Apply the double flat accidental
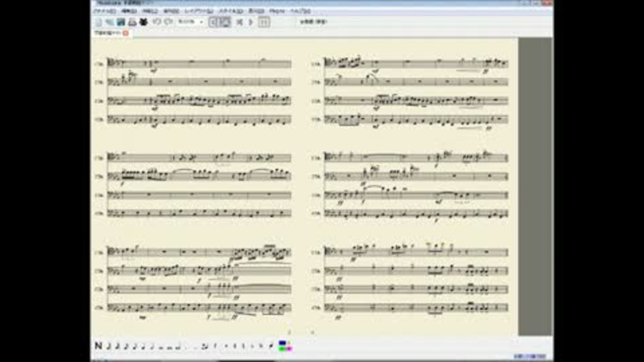This screenshot has width=644, height=362. [x=261, y=347]
